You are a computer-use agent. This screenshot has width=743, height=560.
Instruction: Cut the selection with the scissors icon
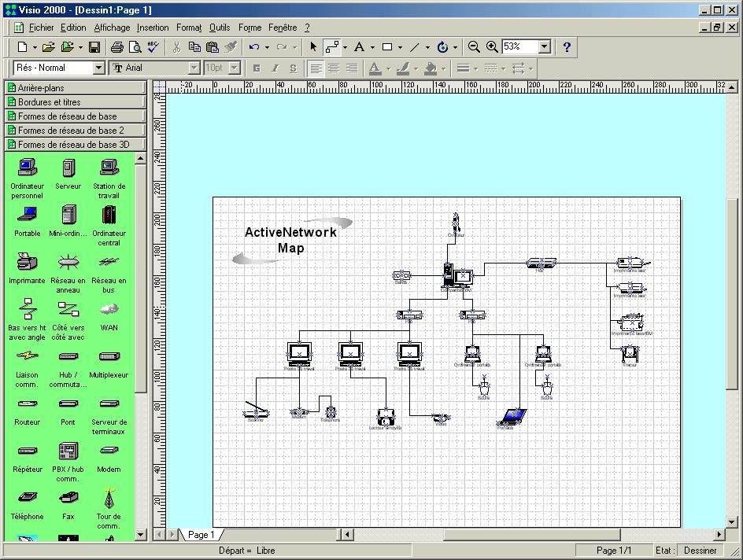pos(177,47)
